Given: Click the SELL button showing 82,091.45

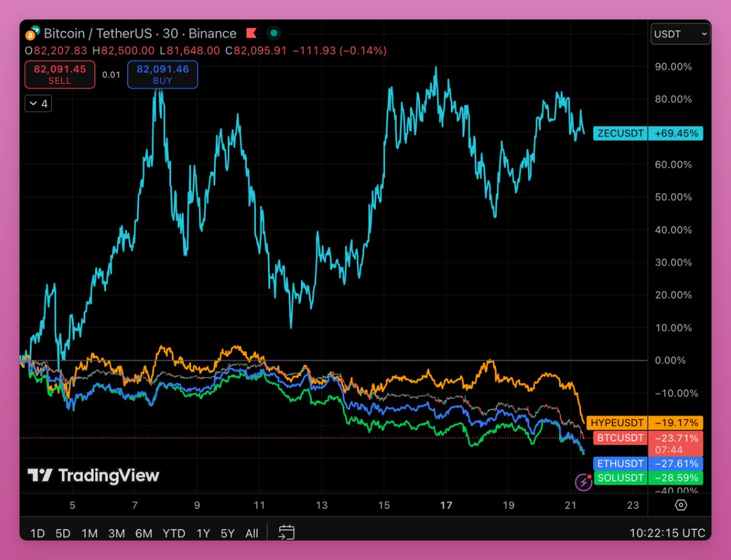Looking at the screenshot, I should (59, 74).
